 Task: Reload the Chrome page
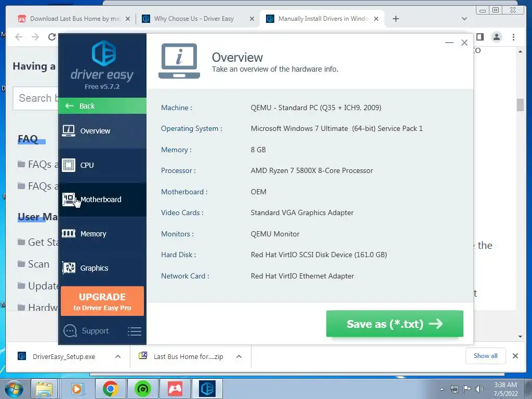point(51,37)
